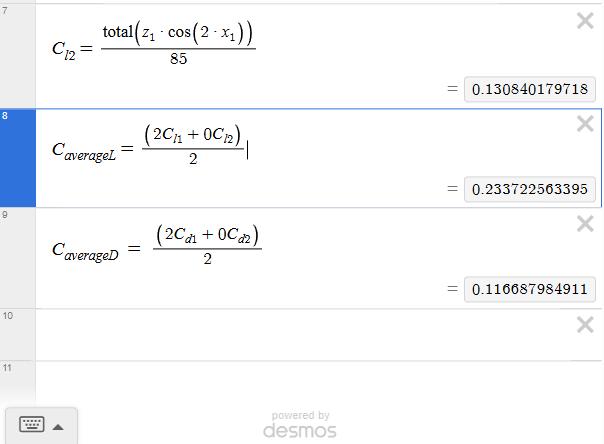This screenshot has width=604, height=444.
Task: Select the 0.130840179718 result value
Action: pyautogui.click(x=530, y=89)
